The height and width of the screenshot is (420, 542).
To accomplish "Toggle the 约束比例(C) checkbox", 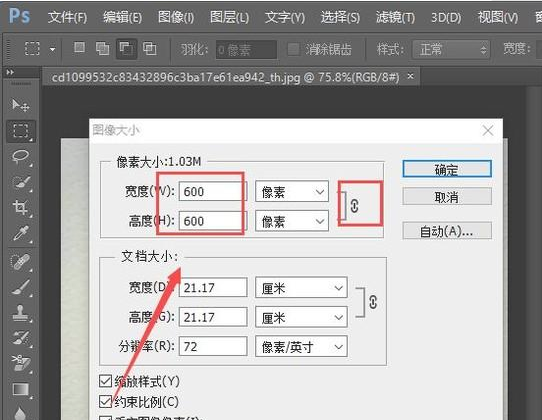I will coord(105,401).
